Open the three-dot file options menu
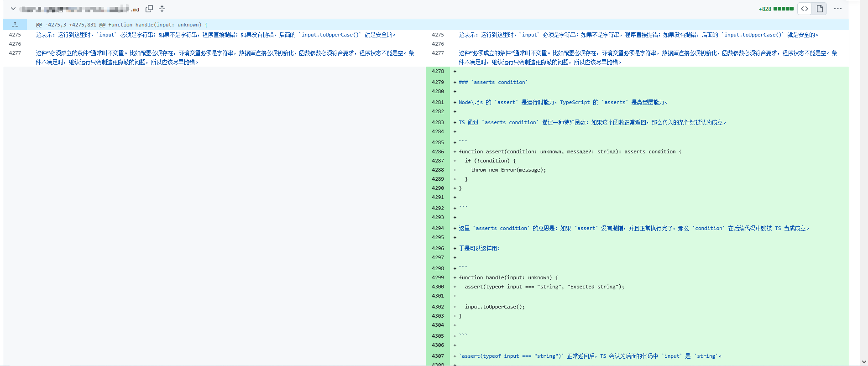Screen dimensions: 868x366 click(x=838, y=9)
